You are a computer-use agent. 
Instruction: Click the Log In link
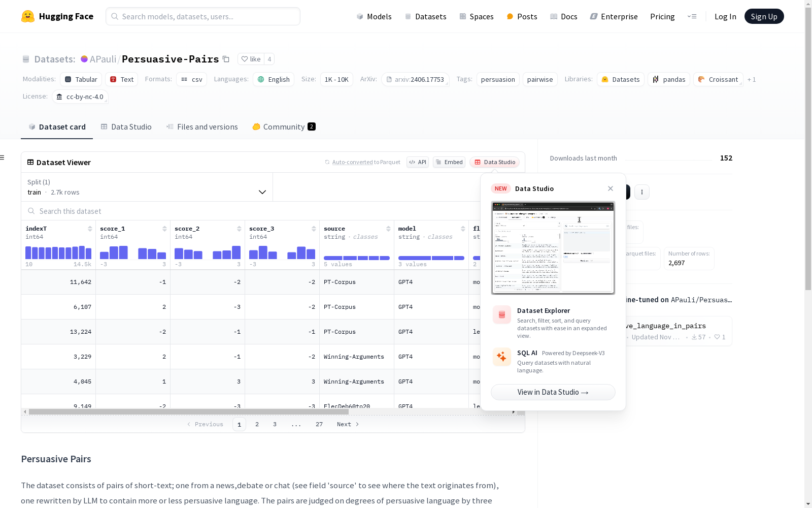click(725, 16)
